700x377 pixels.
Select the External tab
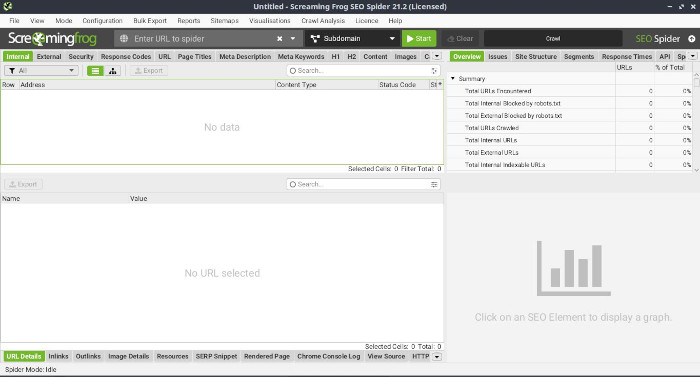(x=49, y=56)
